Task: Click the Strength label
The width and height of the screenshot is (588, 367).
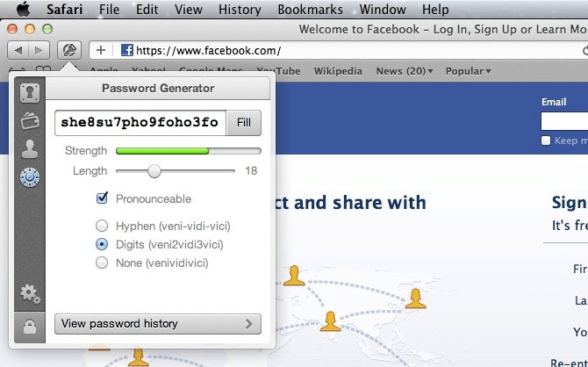Action: click(86, 151)
